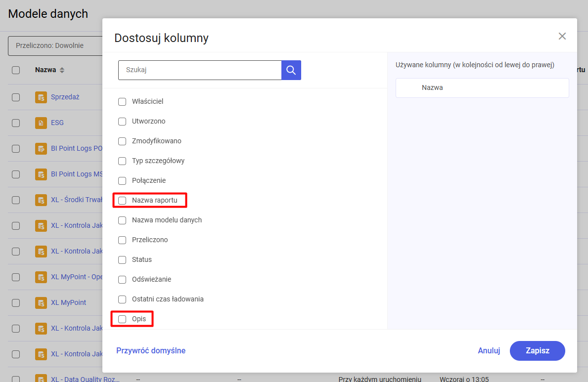Screen dimensions: 588x382
Task: Click the Sprzedaż data model icon
Action: (41, 97)
